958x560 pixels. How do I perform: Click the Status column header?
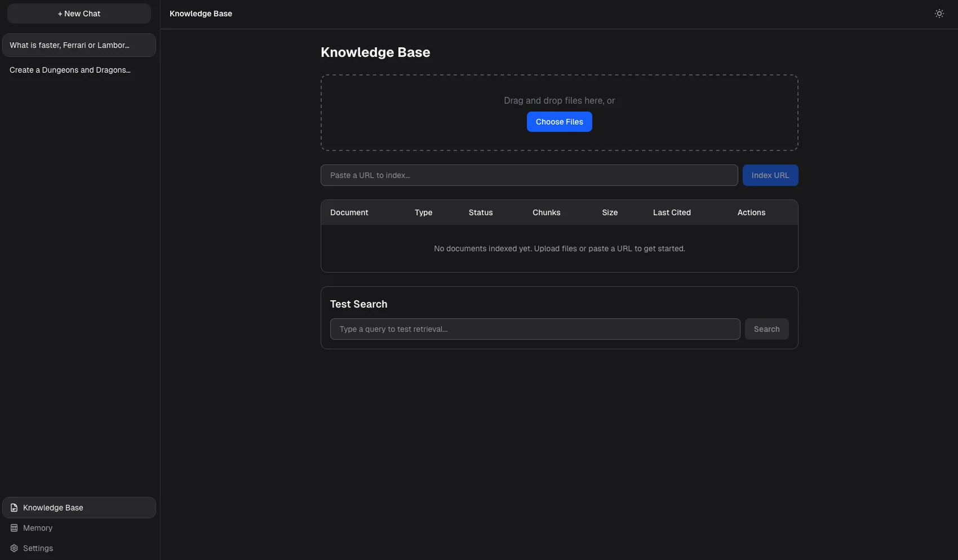480,212
